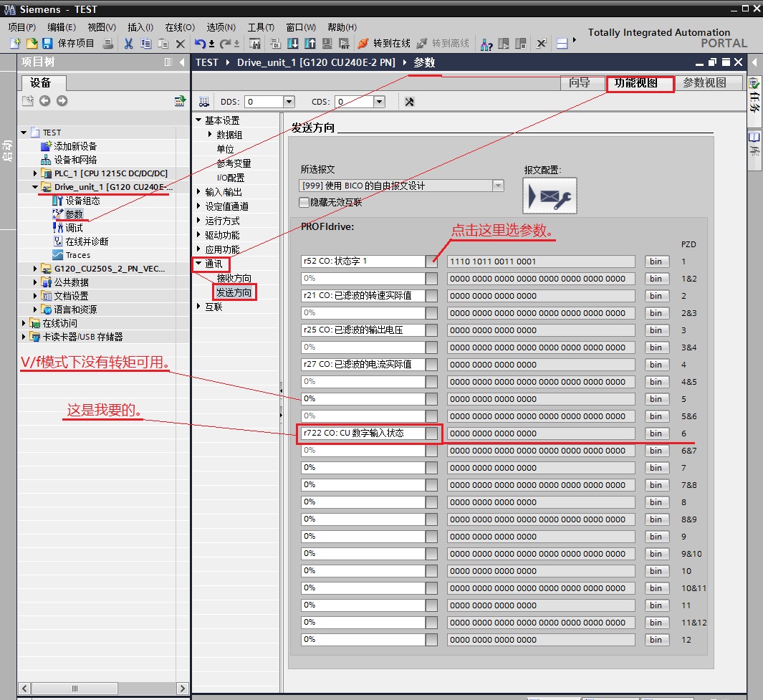Click the bin button for PZD 12

click(656, 640)
